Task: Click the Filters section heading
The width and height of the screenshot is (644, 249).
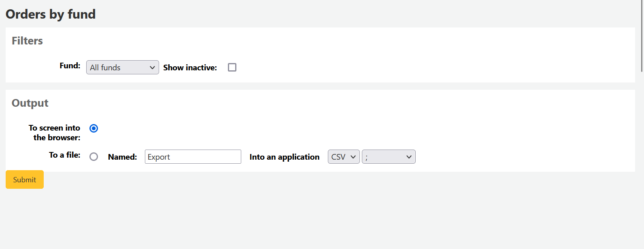Action: coord(27,41)
